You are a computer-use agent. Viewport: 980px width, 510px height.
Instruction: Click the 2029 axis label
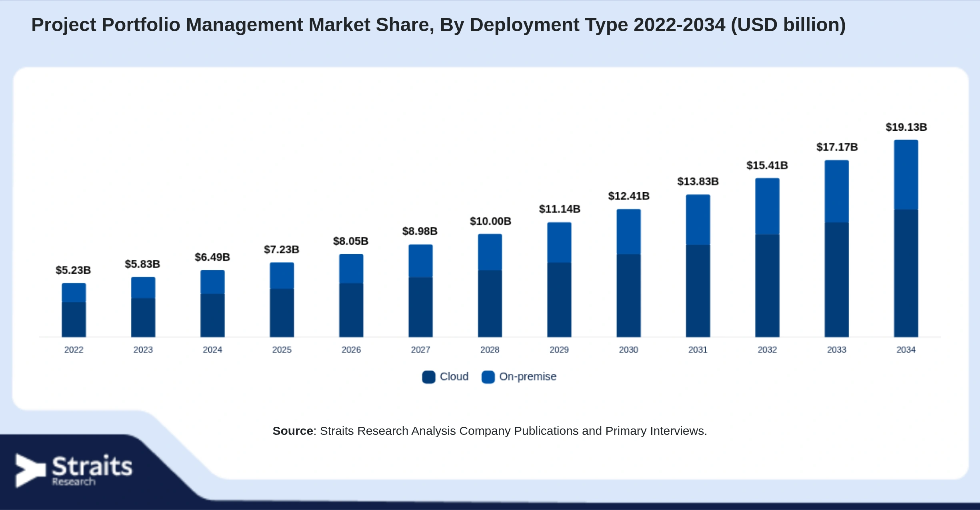pyautogui.click(x=559, y=350)
